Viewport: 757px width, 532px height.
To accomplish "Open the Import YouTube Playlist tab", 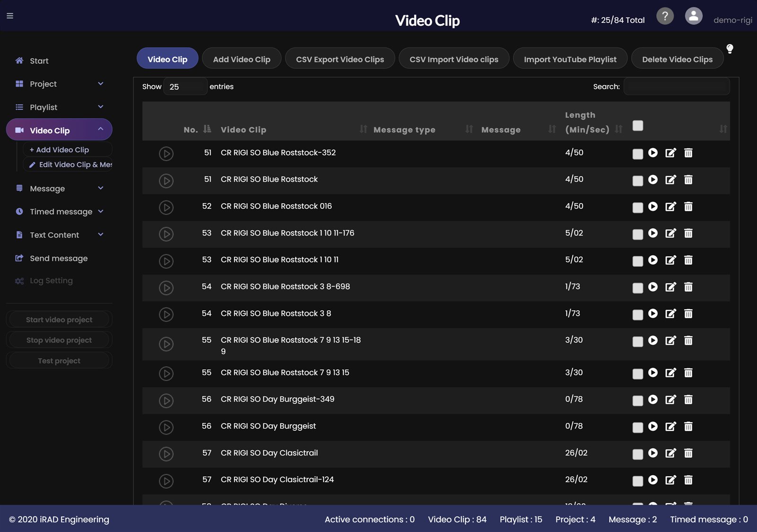I will (570, 59).
